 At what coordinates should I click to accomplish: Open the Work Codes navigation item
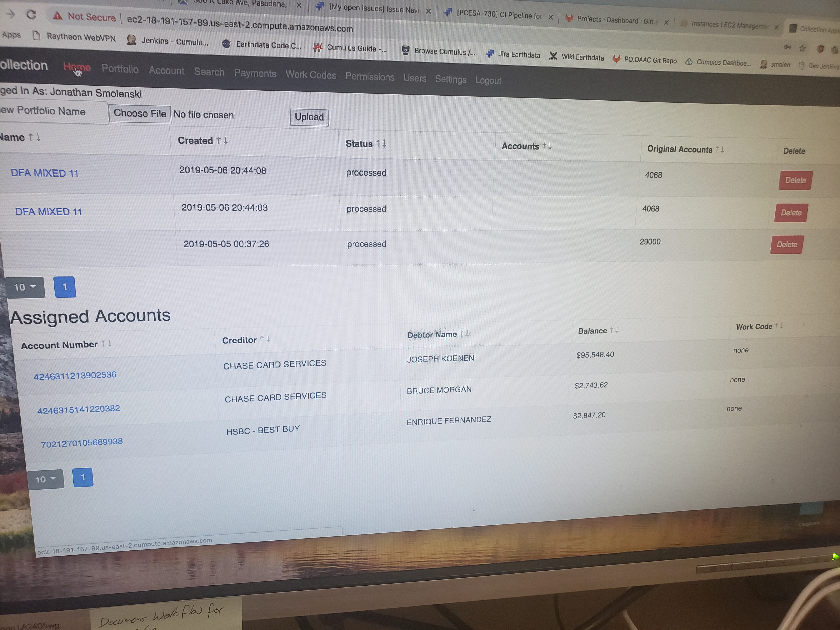(311, 75)
